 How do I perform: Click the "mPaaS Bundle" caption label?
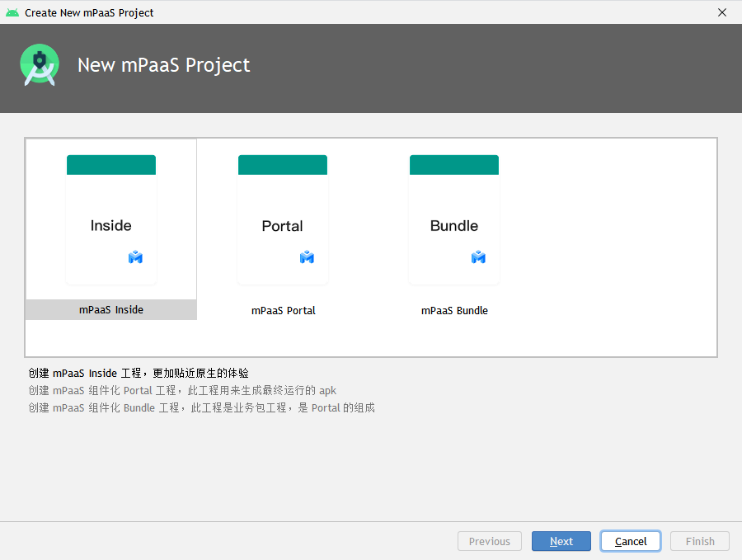[454, 311]
